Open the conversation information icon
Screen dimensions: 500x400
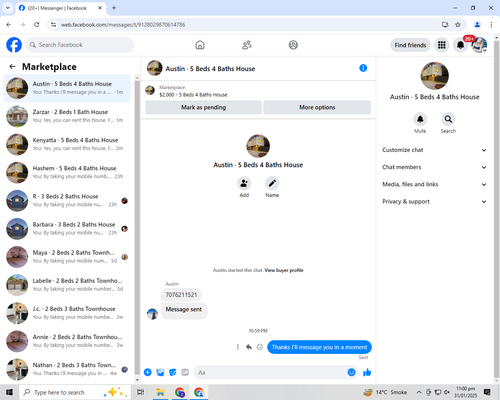[x=363, y=68]
